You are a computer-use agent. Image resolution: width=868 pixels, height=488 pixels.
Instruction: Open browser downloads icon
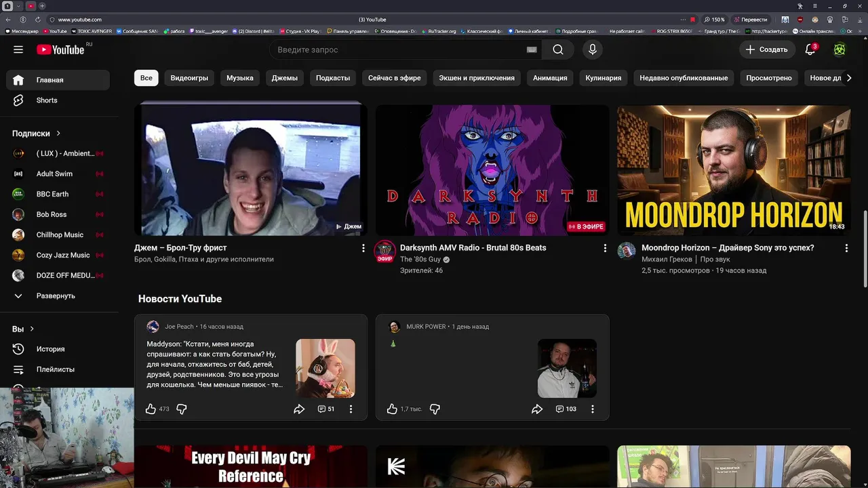[x=860, y=20]
